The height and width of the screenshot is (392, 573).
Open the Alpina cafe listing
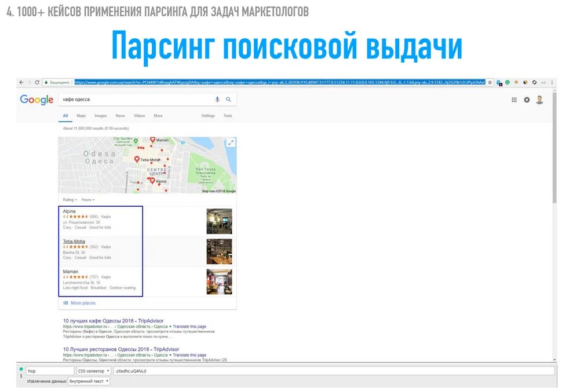(x=69, y=211)
